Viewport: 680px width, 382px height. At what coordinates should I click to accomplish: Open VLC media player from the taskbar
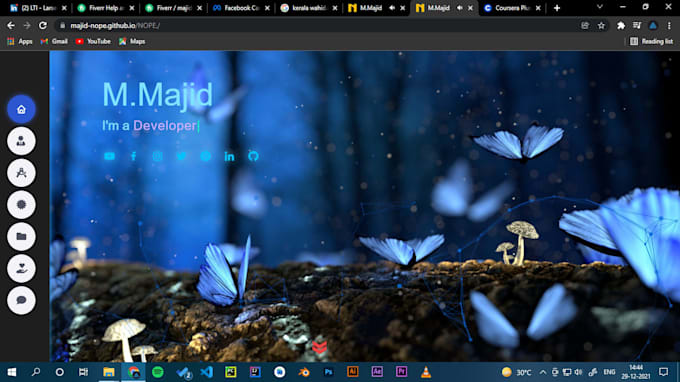[x=426, y=372]
